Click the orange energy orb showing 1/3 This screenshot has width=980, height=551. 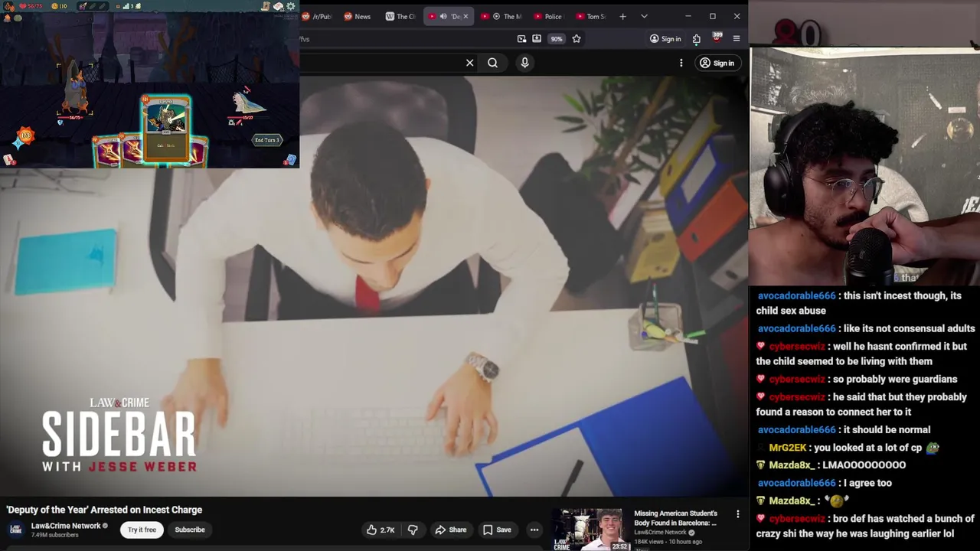(25, 136)
